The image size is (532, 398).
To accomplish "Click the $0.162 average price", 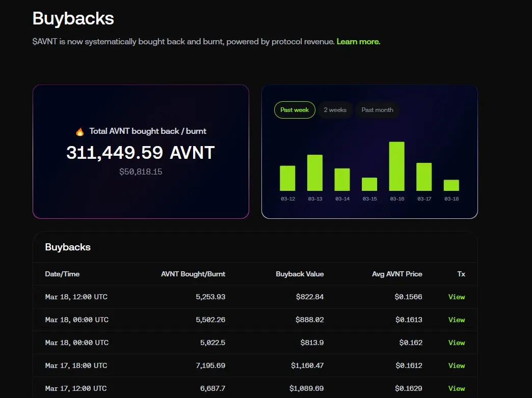I will (411, 343).
